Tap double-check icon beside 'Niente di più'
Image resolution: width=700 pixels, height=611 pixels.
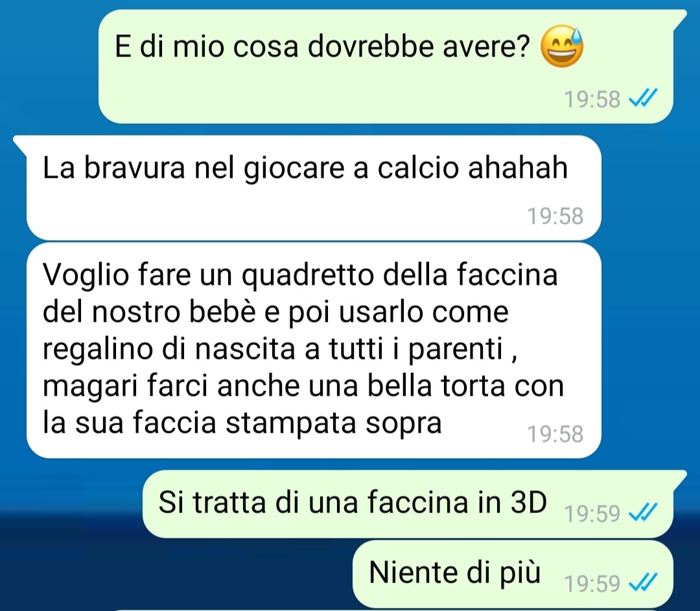pyautogui.click(x=643, y=582)
